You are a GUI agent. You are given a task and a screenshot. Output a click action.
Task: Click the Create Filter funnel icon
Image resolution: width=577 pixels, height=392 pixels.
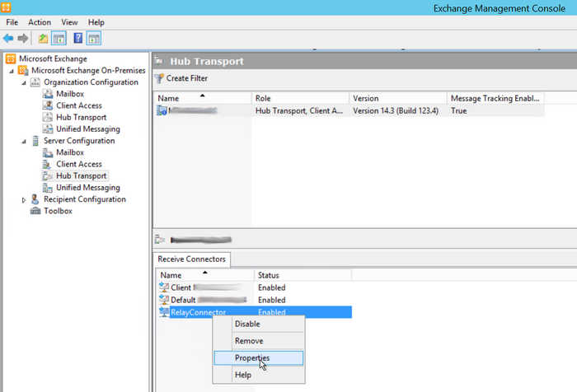tap(159, 78)
